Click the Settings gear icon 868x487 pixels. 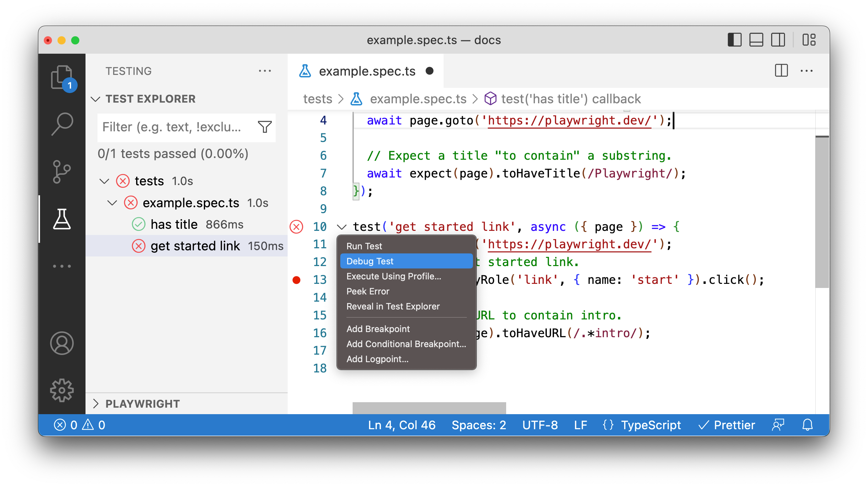coord(62,391)
